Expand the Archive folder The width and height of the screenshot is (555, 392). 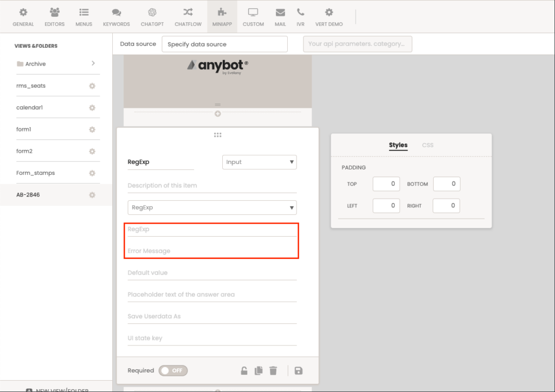point(93,63)
